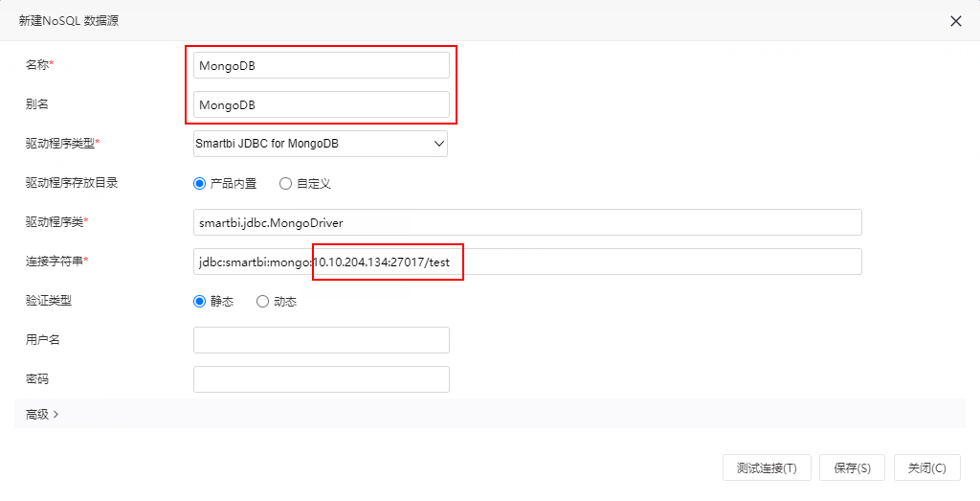
Task: Click the 关闭(C) button
Action: [926, 467]
